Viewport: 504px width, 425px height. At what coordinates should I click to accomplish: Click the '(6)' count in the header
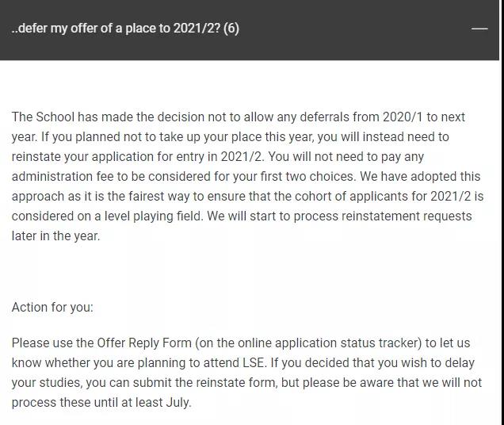click(x=231, y=29)
